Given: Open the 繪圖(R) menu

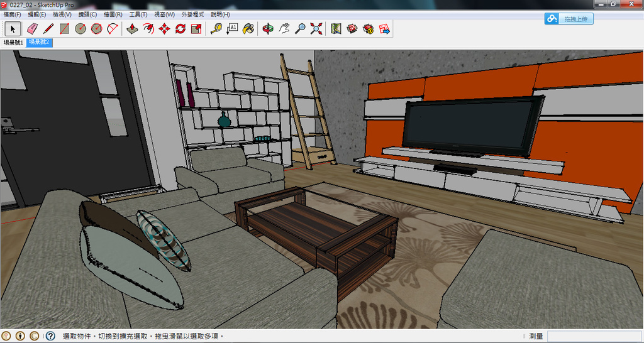Looking at the screenshot, I should 113,14.
